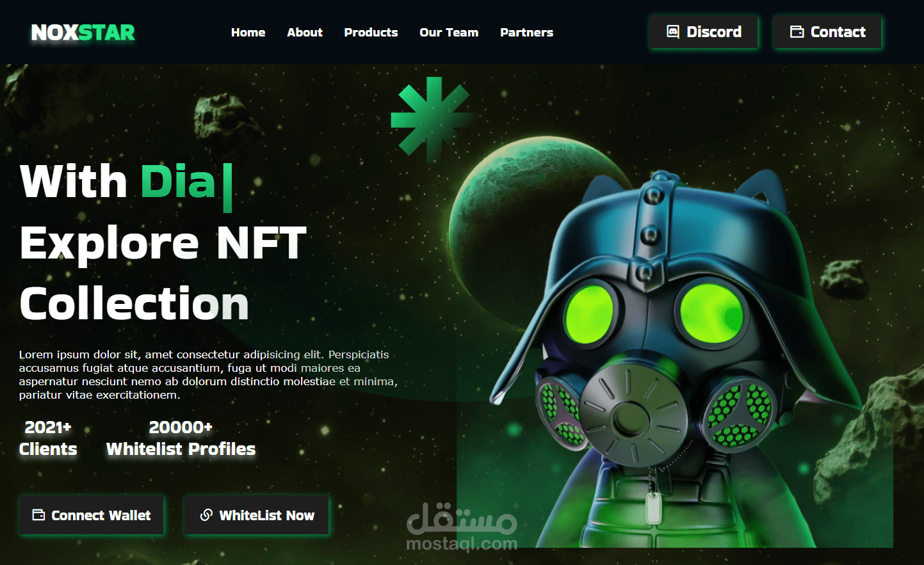
Task: Click the envelope icon on Contact button
Action: click(x=797, y=30)
